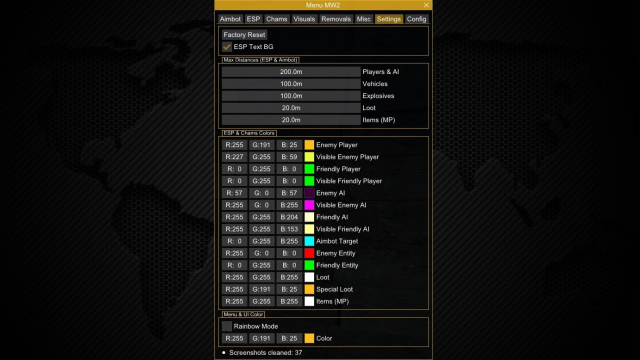Select the R:255 field for menu Color
640x360 pixels.
tap(234, 338)
